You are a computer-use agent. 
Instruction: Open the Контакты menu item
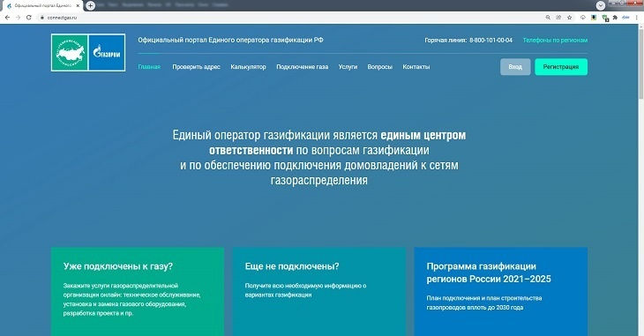[x=416, y=67]
